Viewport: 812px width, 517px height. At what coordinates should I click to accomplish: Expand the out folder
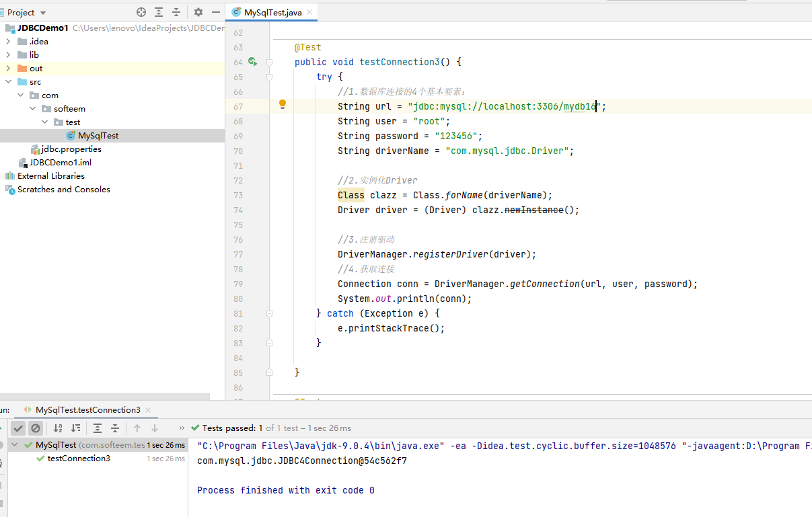pyautogui.click(x=8, y=68)
